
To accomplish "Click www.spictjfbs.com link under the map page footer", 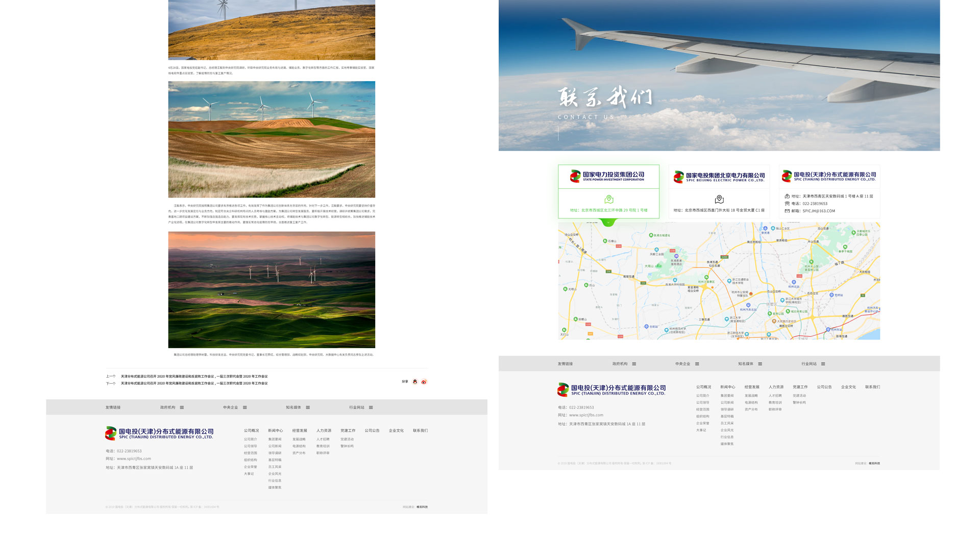I will point(586,415).
